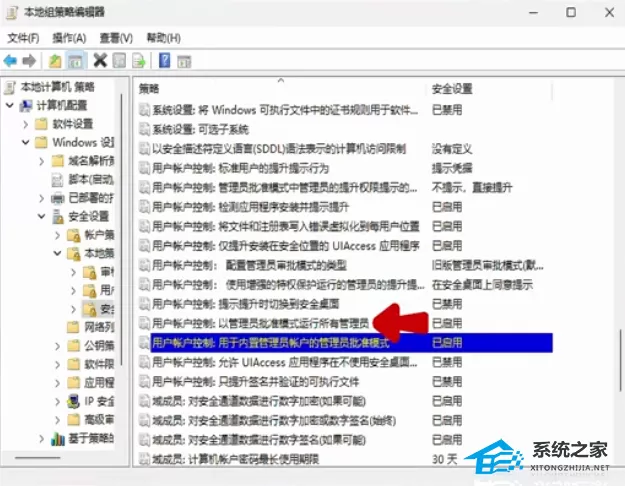
Task: Click the Up one level folder icon
Action: pyautogui.click(x=55, y=61)
